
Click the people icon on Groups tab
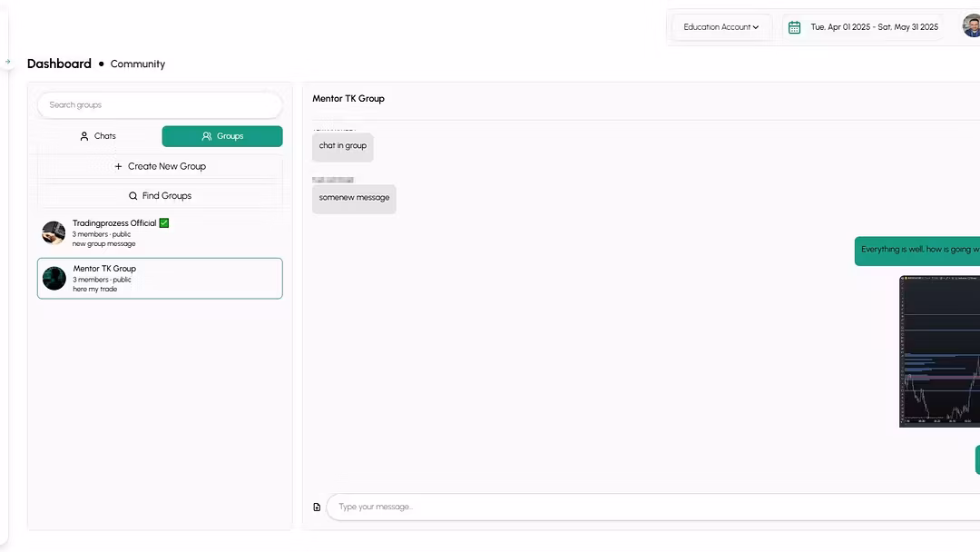pos(206,136)
